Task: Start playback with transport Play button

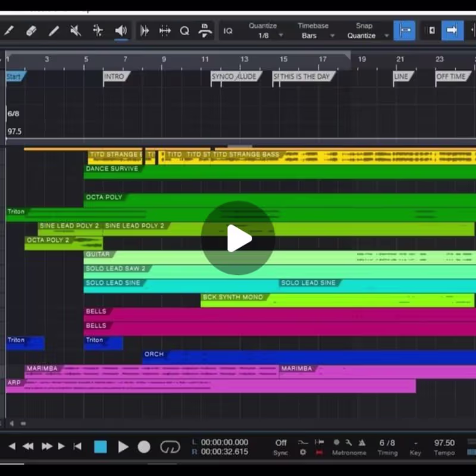Action: [x=123, y=447]
